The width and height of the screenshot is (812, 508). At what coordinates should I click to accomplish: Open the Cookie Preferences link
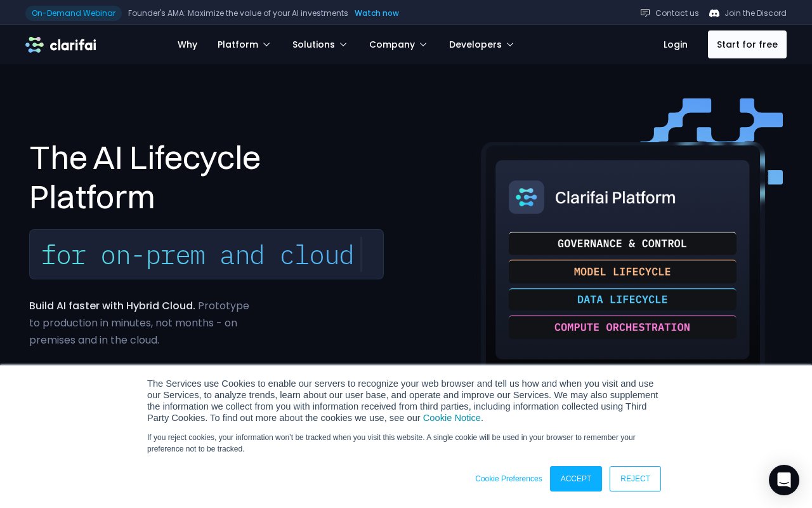pos(509,479)
